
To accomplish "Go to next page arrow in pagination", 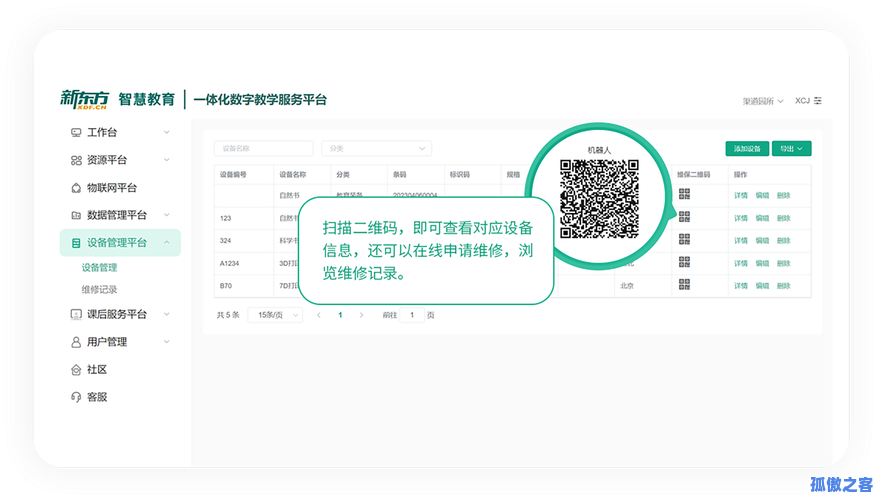I will click(361, 315).
